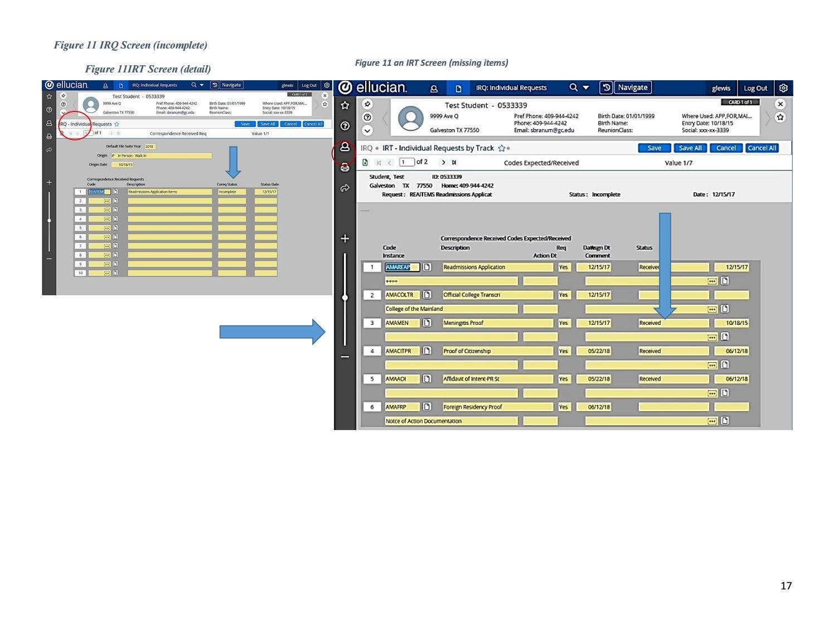Toggle the favorite star next to IRT title
The height and width of the screenshot is (644, 834).
coord(501,148)
